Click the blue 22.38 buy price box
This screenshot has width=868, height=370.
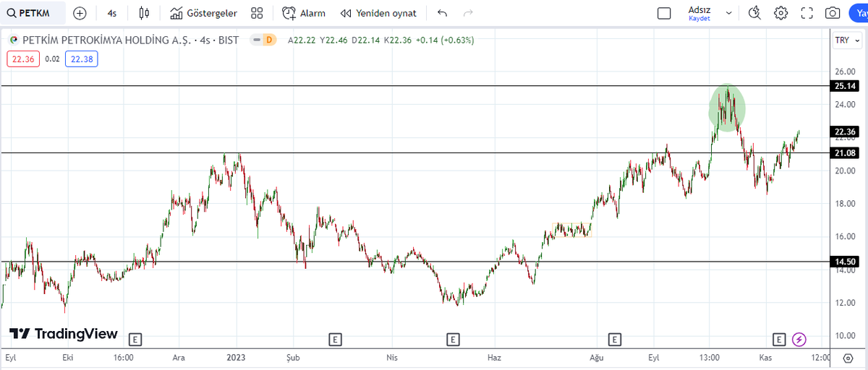[x=81, y=59]
